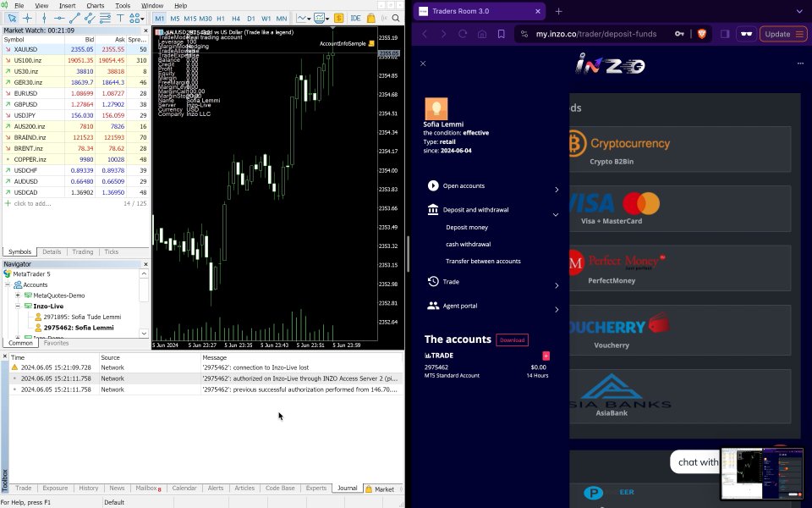Click the cash withdrawal link
The height and width of the screenshot is (508, 812).
click(x=468, y=244)
